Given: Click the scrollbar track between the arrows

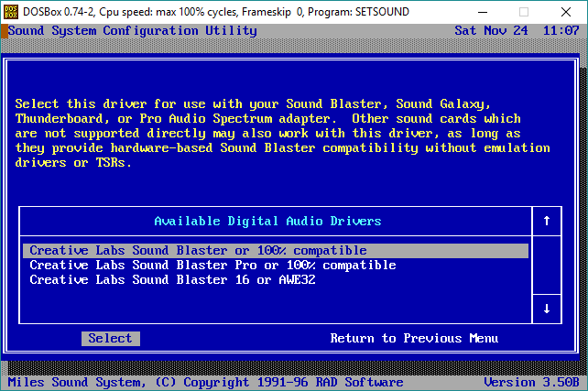Looking at the screenshot, I should pos(547,265).
